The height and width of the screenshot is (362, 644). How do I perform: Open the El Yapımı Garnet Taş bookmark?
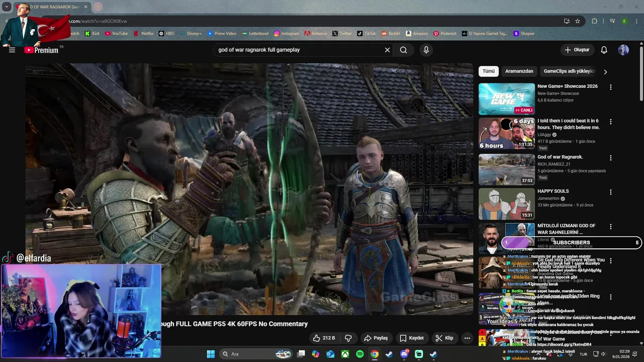point(485,34)
